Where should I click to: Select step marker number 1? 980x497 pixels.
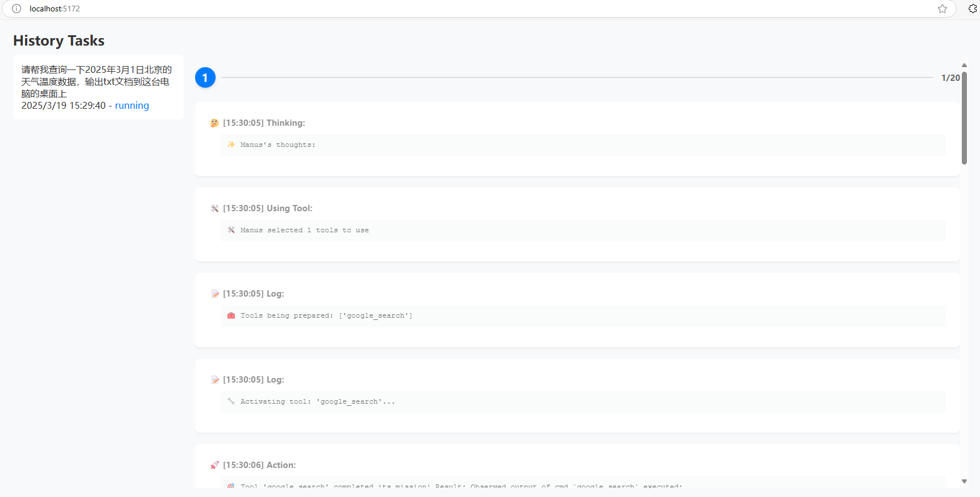point(205,77)
